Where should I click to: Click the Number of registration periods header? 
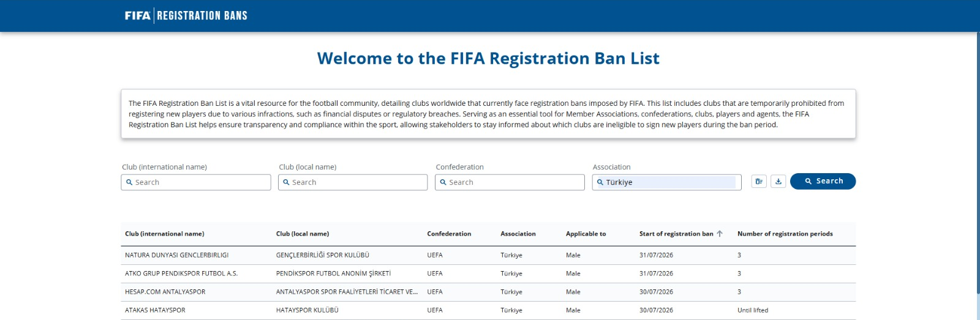pyautogui.click(x=785, y=234)
